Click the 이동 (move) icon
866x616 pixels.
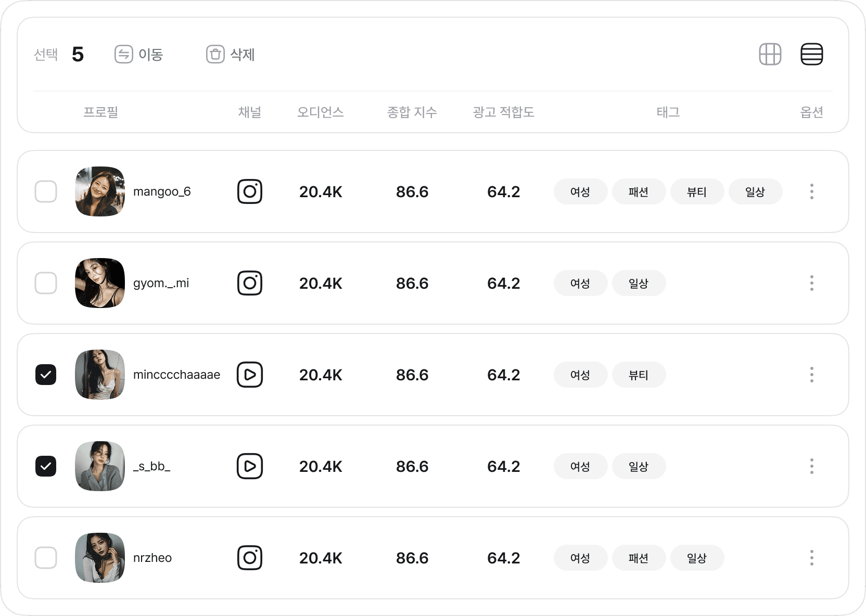point(124,54)
